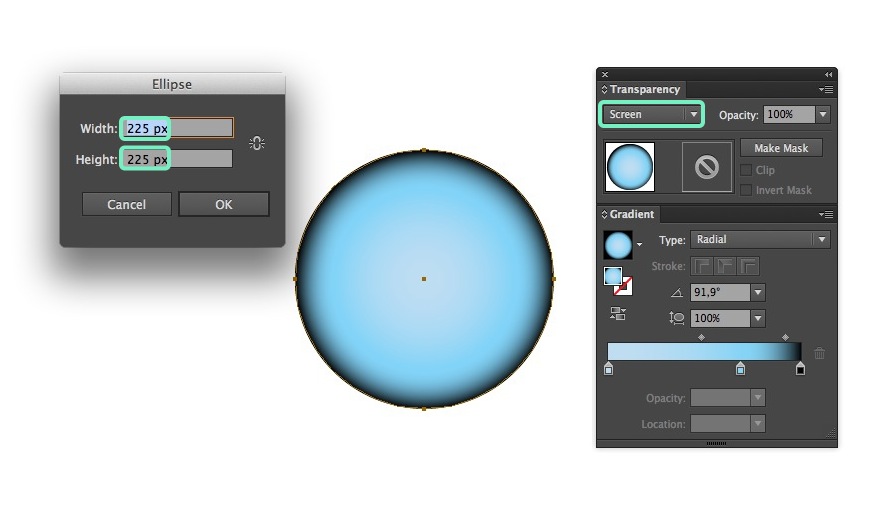The height and width of the screenshot is (510, 887).
Task: Open the gradient stop Opacity dropdown
Action: tap(758, 397)
